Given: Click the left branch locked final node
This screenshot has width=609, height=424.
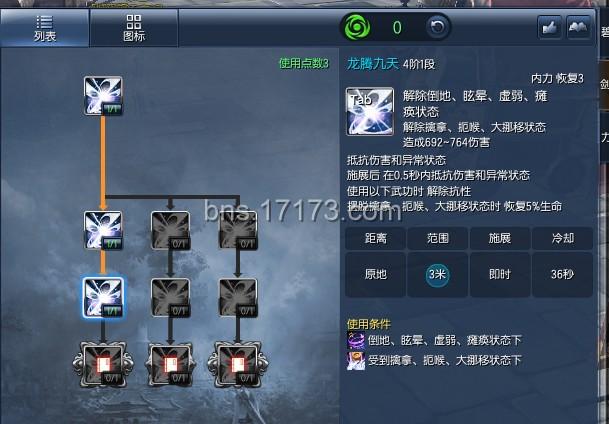Looking at the screenshot, I should coord(103,365).
